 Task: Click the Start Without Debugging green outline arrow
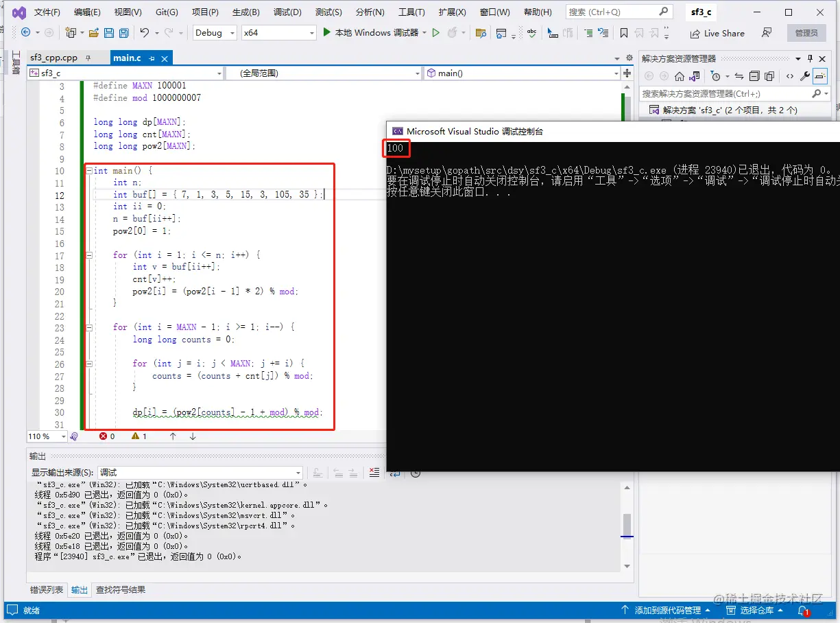click(x=435, y=33)
